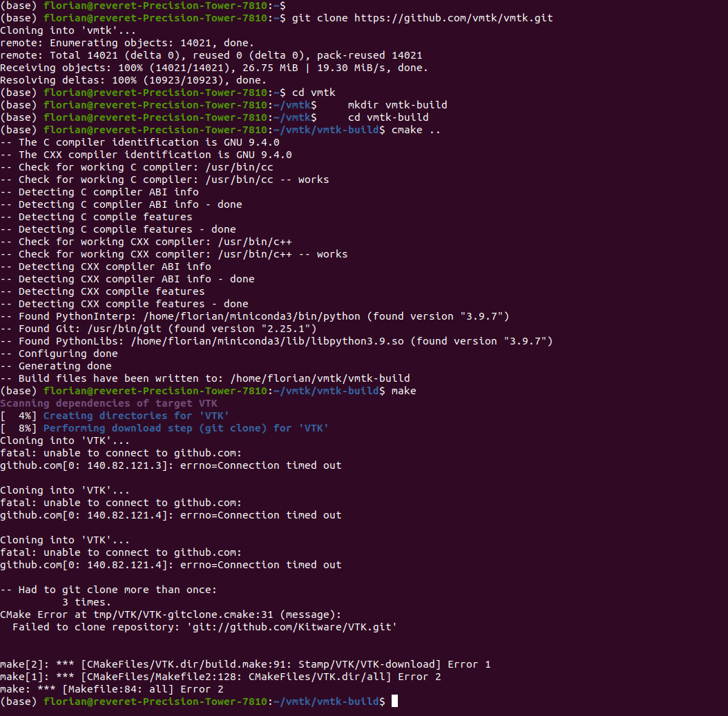Screen dimensions: 728x716
Task: Click "Cloning into 'vmtk'..." line
Action: 68,30
